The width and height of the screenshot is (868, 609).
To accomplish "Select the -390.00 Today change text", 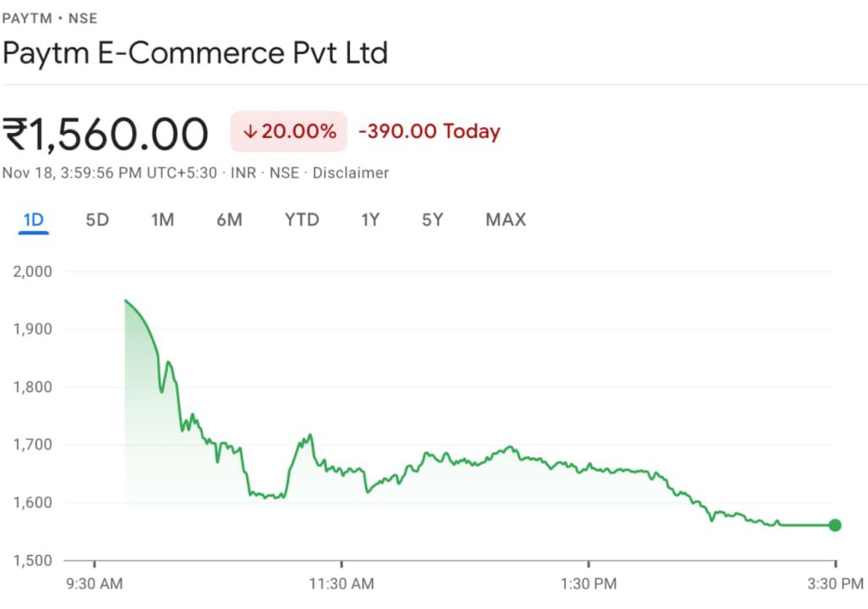I will point(428,131).
